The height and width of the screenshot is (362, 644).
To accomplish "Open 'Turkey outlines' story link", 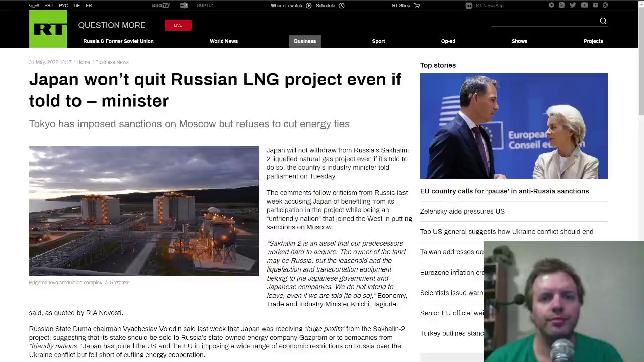I will 451,333.
